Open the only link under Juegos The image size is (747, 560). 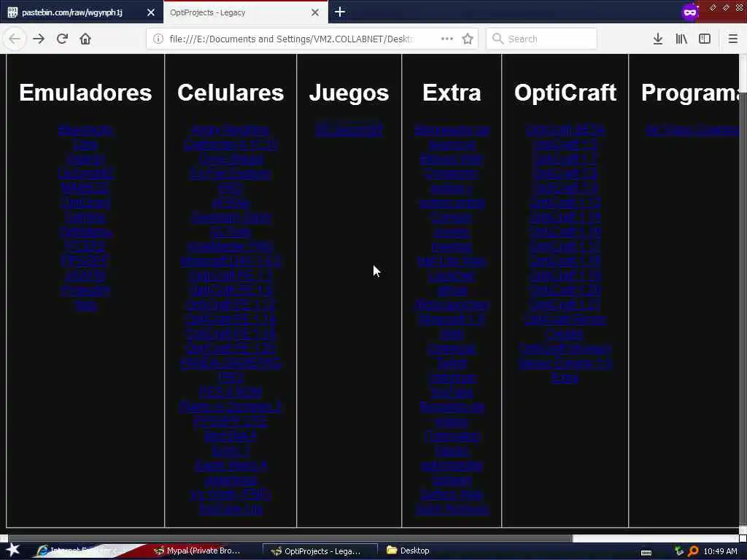(x=349, y=130)
